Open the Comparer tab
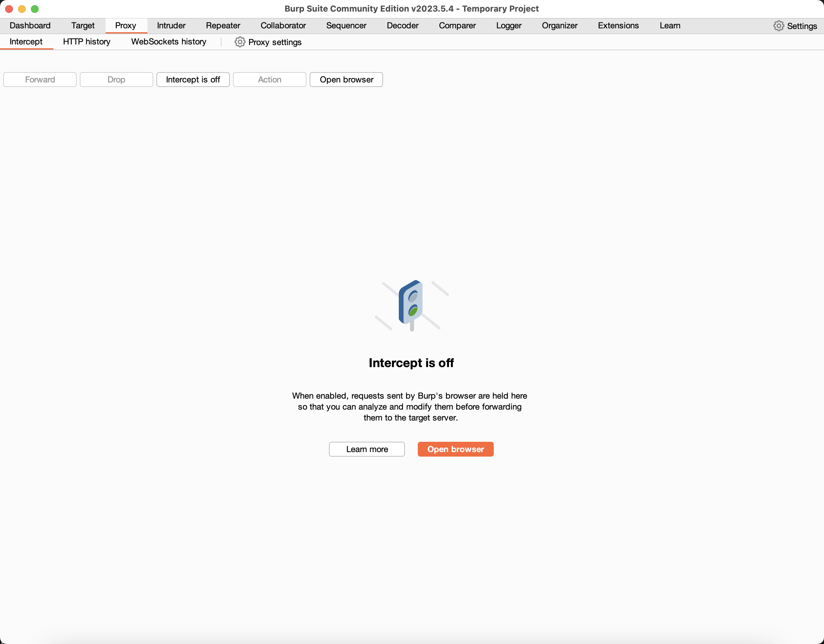The width and height of the screenshot is (824, 644). click(x=457, y=26)
